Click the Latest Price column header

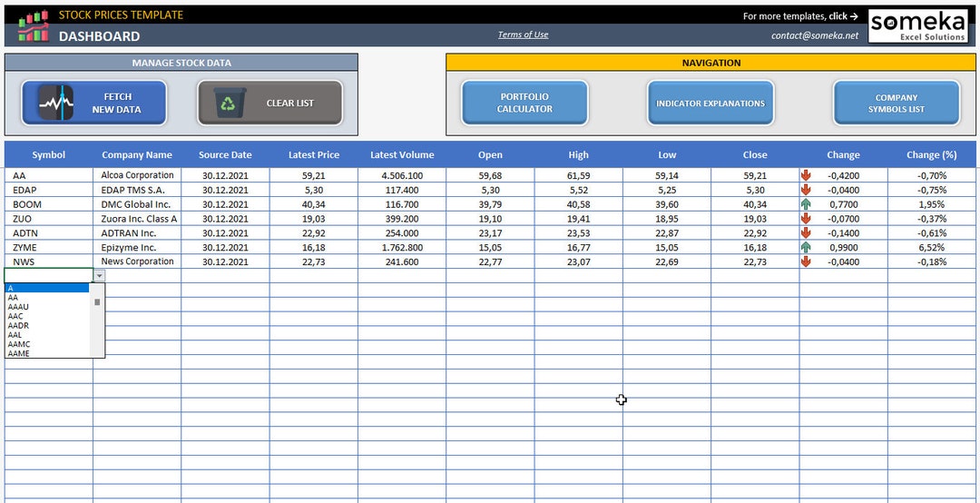(x=314, y=154)
